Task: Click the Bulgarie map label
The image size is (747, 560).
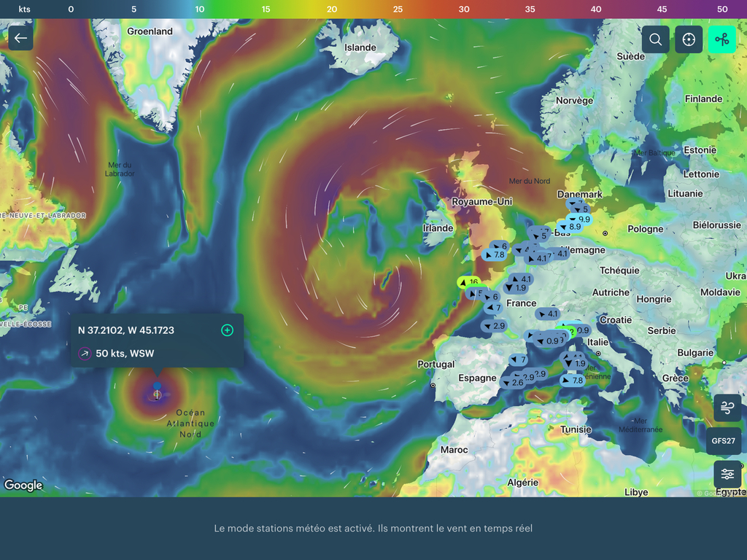Action: tap(695, 353)
